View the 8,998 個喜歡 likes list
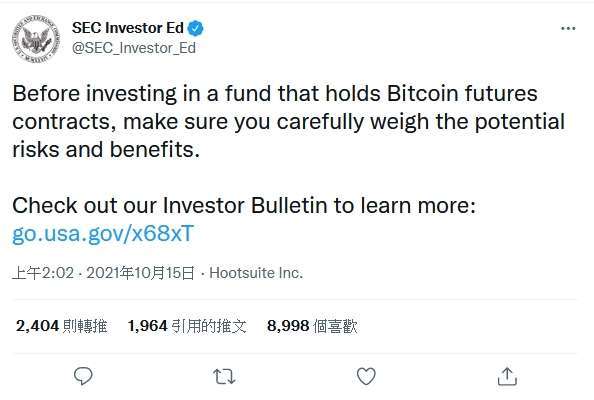This screenshot has height=400, width=594. (x=312, y=326)
